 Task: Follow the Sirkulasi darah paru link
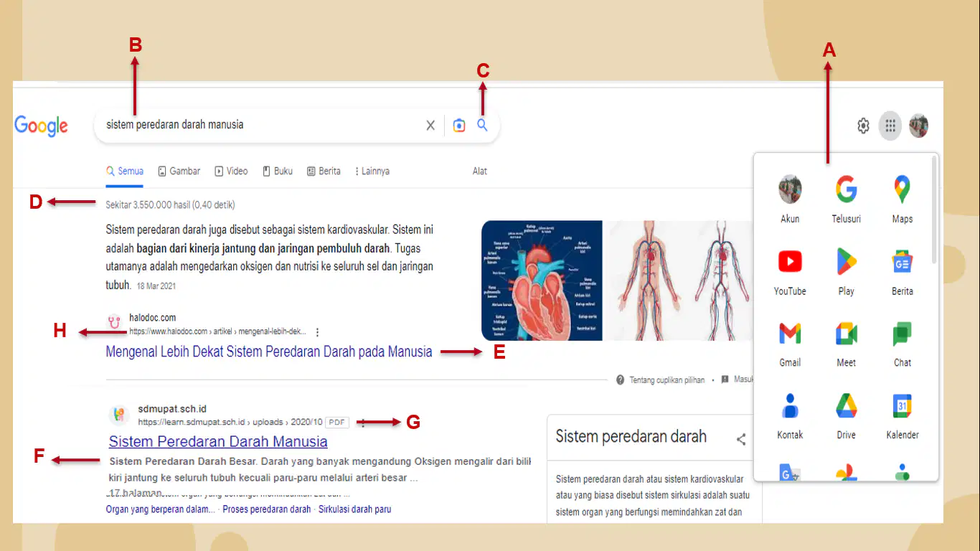point(354,509)
